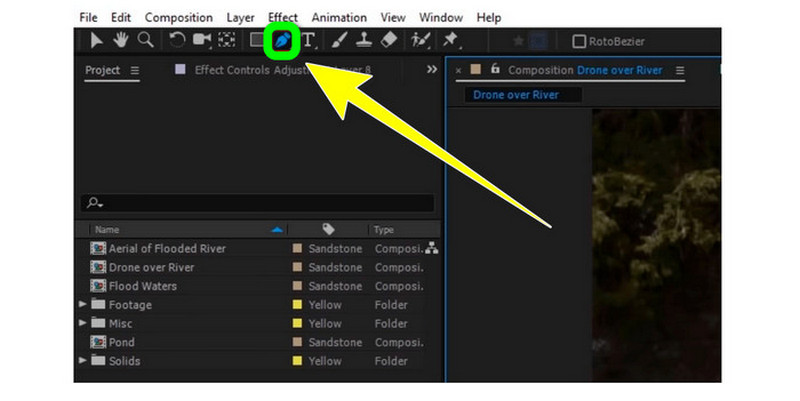
Task: Open the Project panel hamburger menu
Action: tap(135, 70)
